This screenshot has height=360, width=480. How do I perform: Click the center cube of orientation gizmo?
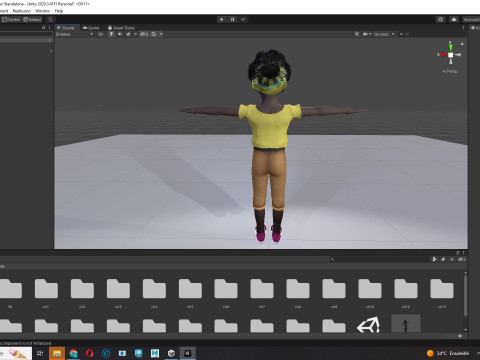tap(450, 55)
